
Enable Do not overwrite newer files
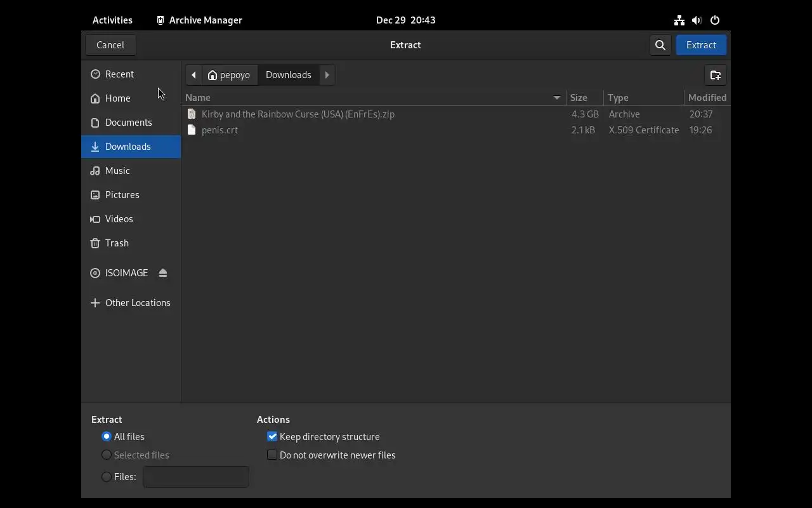pos(272,455)
